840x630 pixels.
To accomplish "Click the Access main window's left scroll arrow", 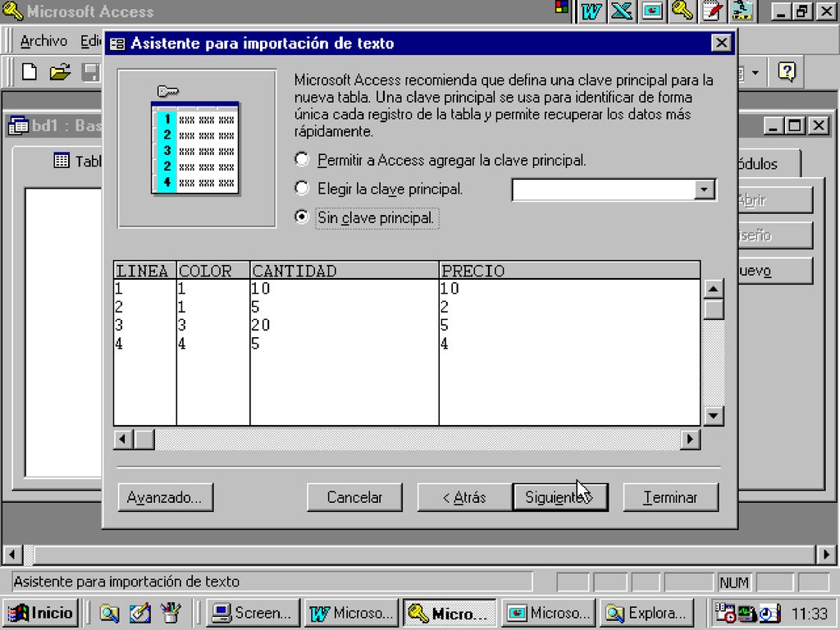I will [x=13, y=554].
